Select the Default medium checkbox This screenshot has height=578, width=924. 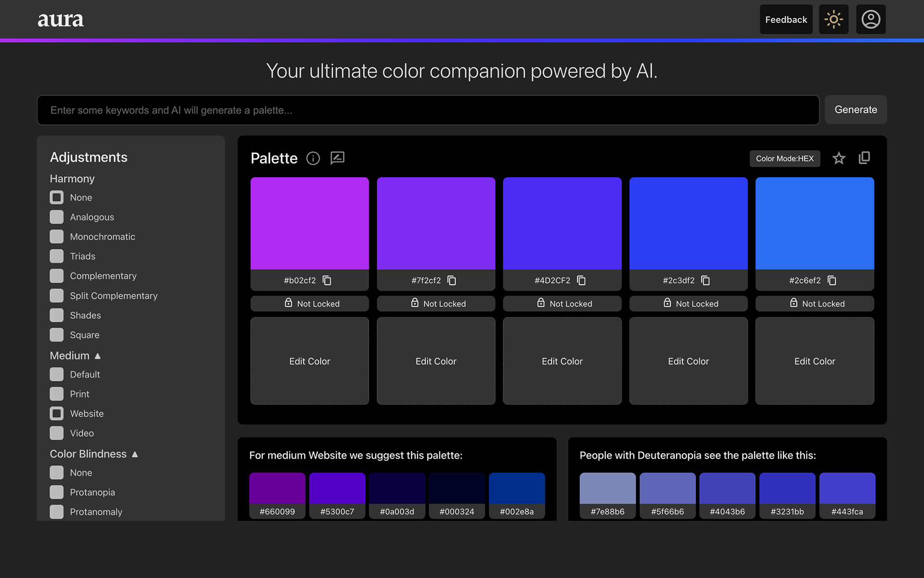(x=57, y=374)
